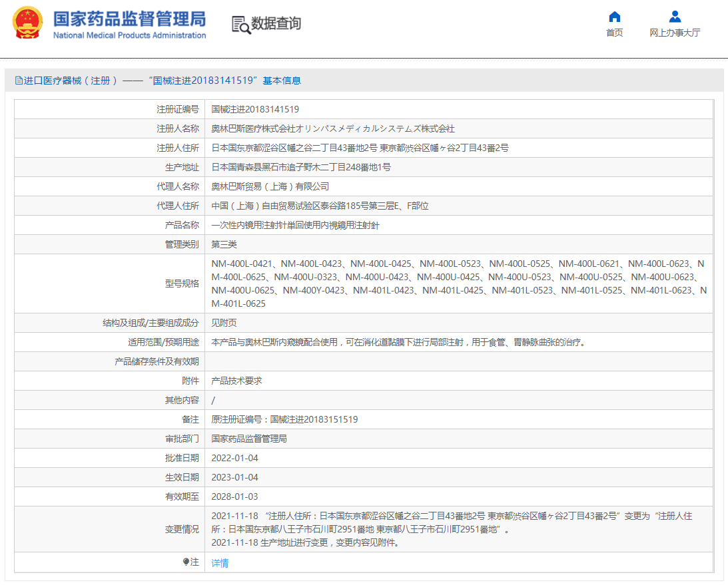Open the 详情 link
The width and height of the screenshot is (728, 585).
pos(220,563)
